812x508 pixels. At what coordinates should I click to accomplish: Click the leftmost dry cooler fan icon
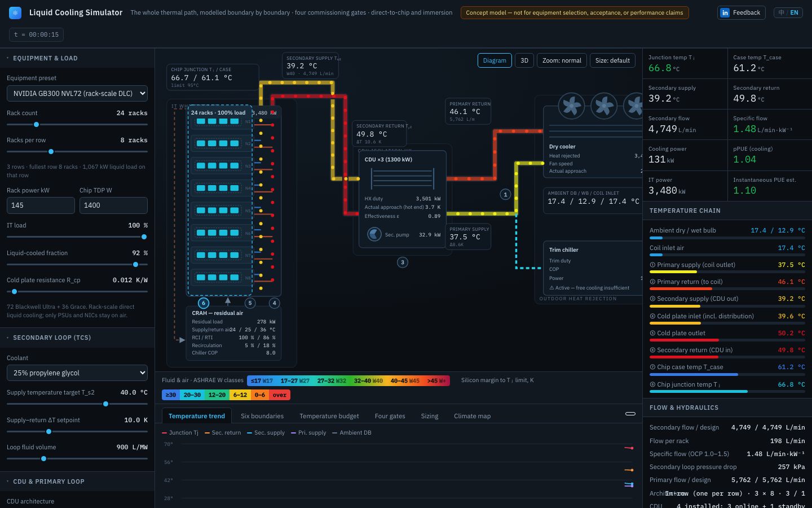pyautogui.click(x=571, y=106)
